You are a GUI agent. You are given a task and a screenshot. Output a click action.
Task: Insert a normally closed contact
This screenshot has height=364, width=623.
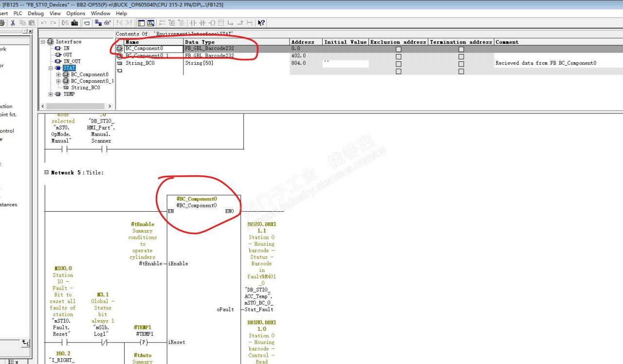tap(202, 23)
